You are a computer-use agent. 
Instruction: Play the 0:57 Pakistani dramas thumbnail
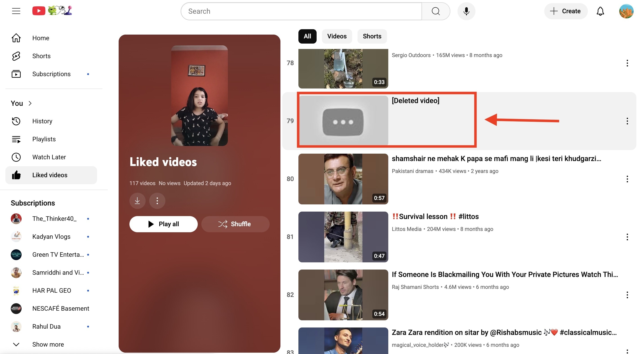pyautogui.click(x=343, y=179)
